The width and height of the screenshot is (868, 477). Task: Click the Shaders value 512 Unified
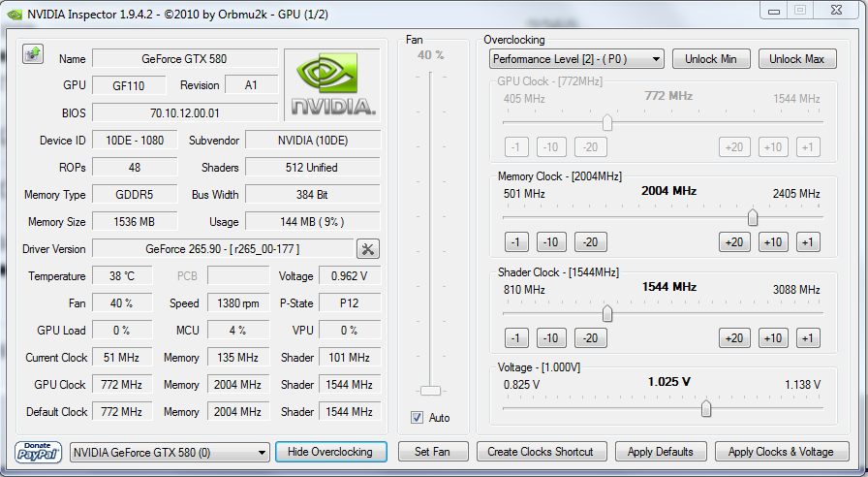(313, 168)
